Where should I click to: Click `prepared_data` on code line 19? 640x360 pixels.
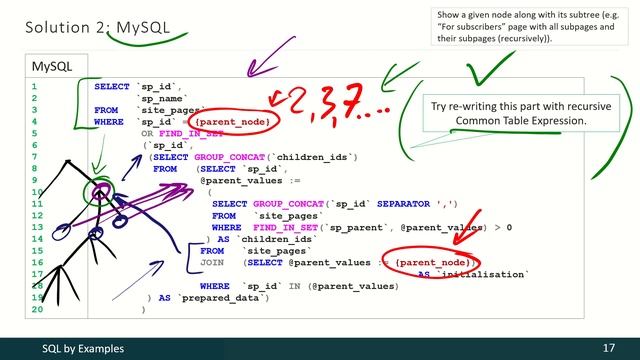(x=220, y=298)
